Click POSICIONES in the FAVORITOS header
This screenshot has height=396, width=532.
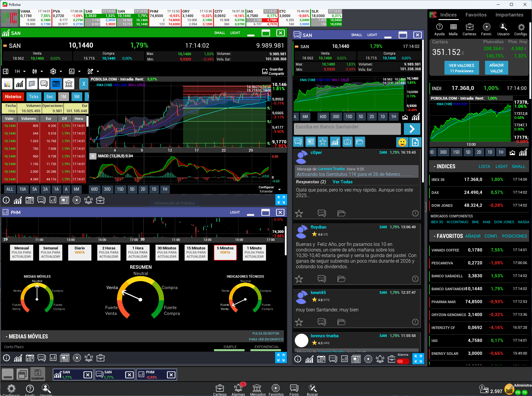(x=514, y=236)
